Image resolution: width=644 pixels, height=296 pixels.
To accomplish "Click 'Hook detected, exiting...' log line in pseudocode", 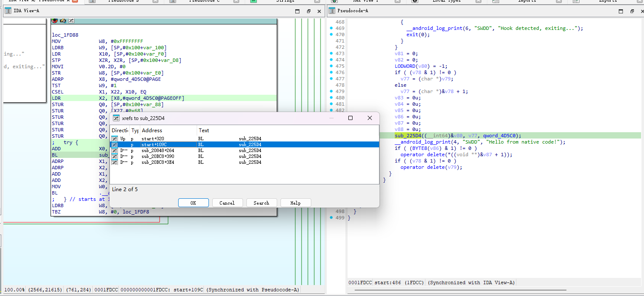I will tap(494, 28).
